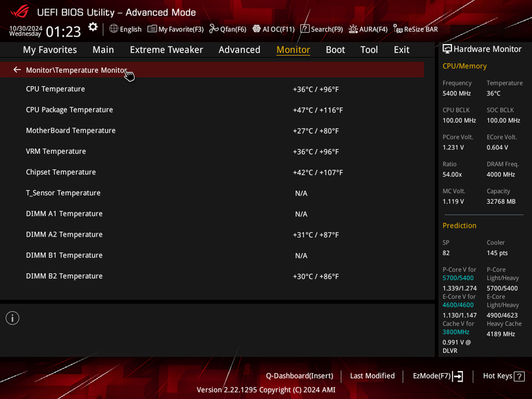Viewport: 532px width, 399px height.
Task: Open Q-Dashboard(Insert)
Action: point(299,376)
